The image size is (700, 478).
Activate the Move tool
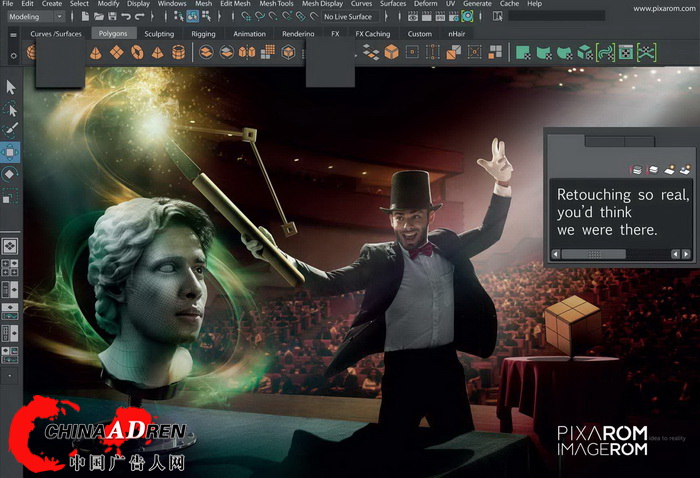(11, 152)
